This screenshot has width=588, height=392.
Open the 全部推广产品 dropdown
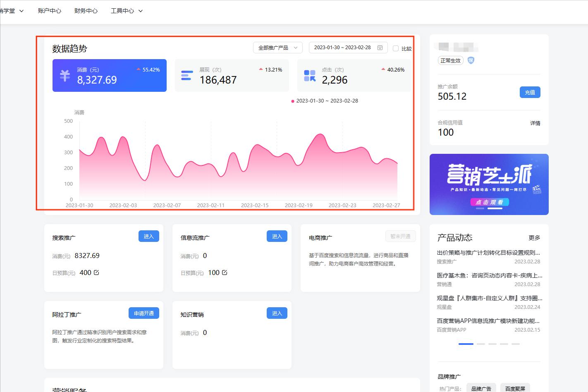pyautogui.click(x=277, y=48)
